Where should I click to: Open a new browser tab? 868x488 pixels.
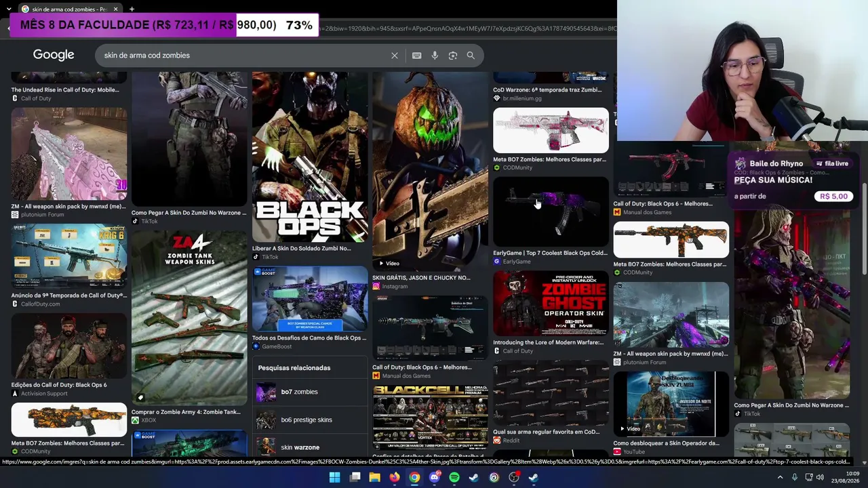point(132,9)
